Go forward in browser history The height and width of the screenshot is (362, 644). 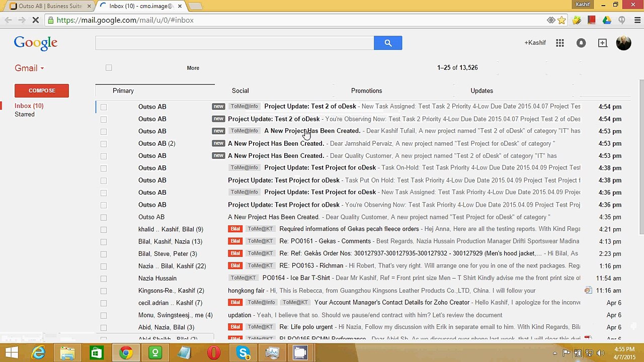coord(22,20)
